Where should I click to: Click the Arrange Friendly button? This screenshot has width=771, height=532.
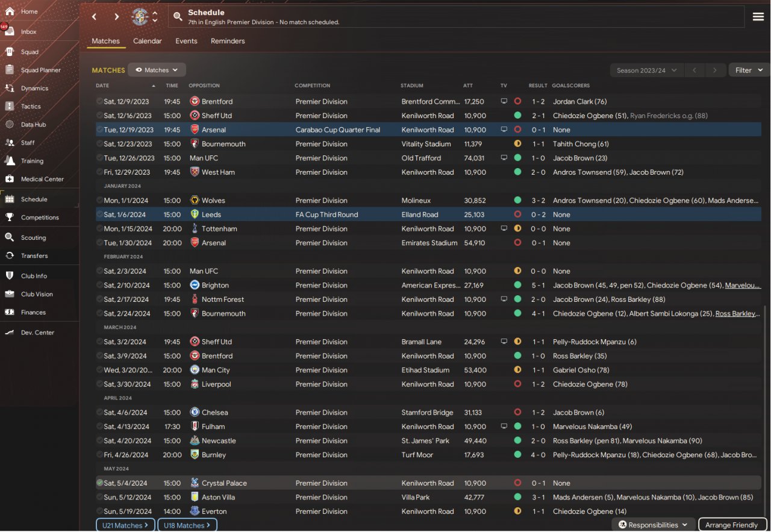point(731,525)
